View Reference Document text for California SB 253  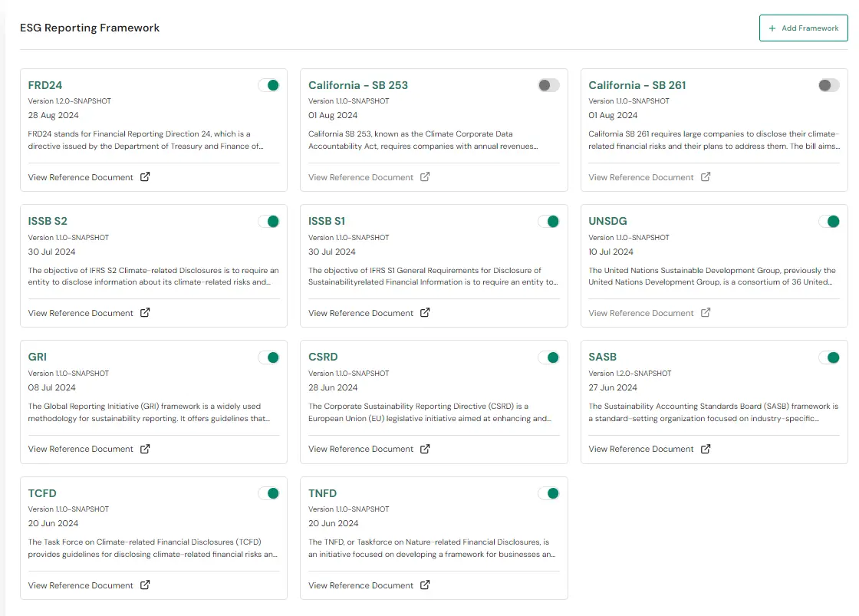tap(360, 177)
